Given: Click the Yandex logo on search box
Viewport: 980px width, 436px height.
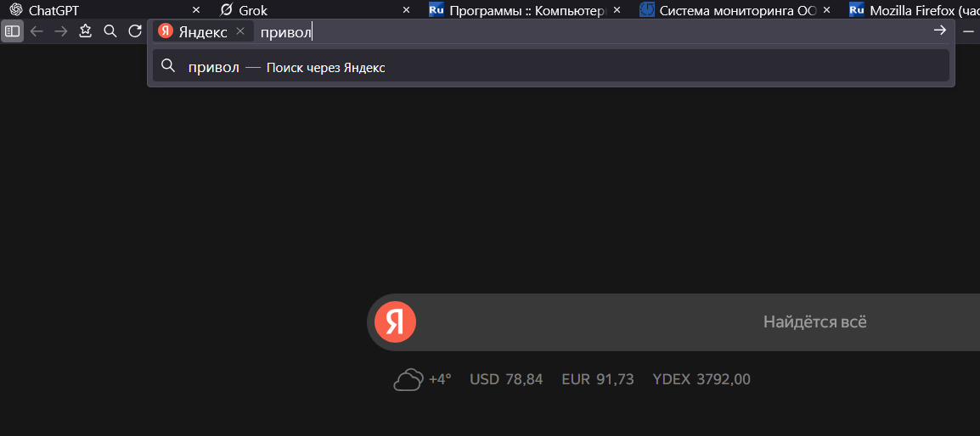Looking at the screenshot, I should 395,321.
